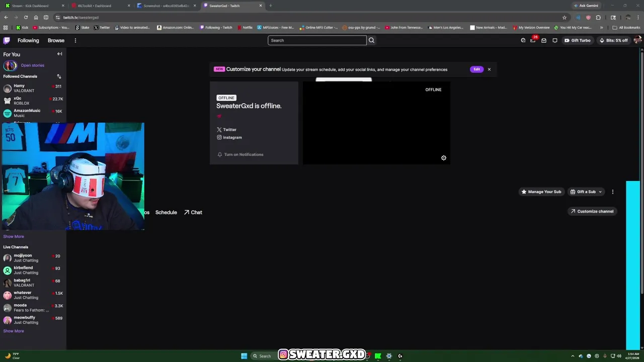This screenshot has height=362, width=644.
Task: Collapse the For You sidebar
Action: click(59, 54)
